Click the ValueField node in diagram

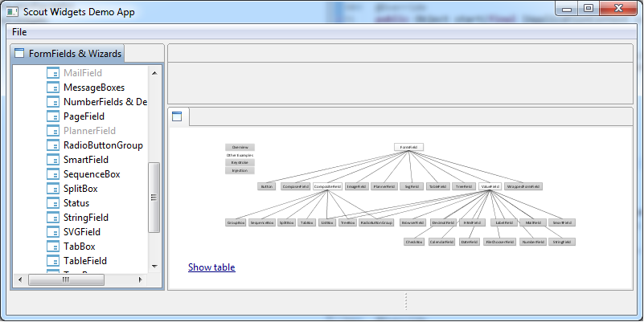(x=490, y=186)
